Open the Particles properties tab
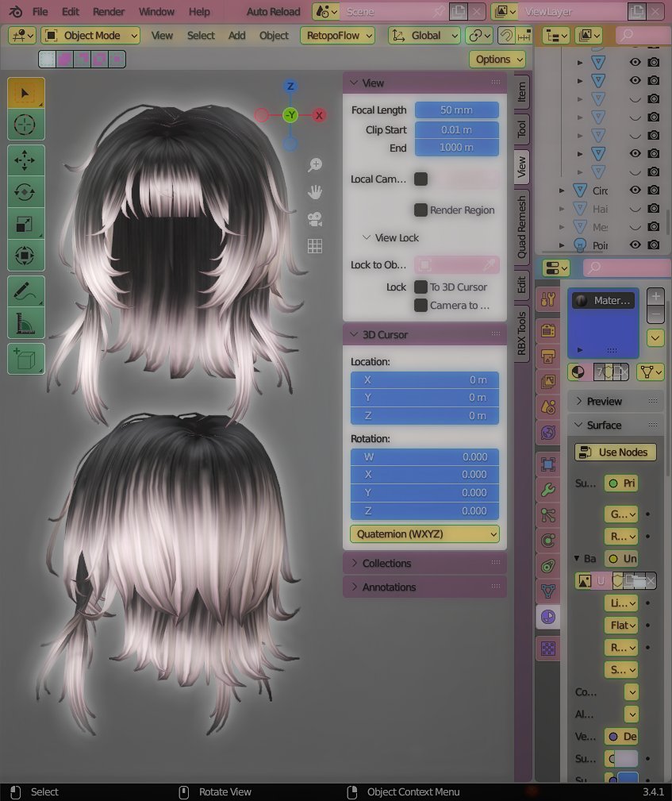Image resolution: width=672 pixels, height=801 pixels. 548,515
